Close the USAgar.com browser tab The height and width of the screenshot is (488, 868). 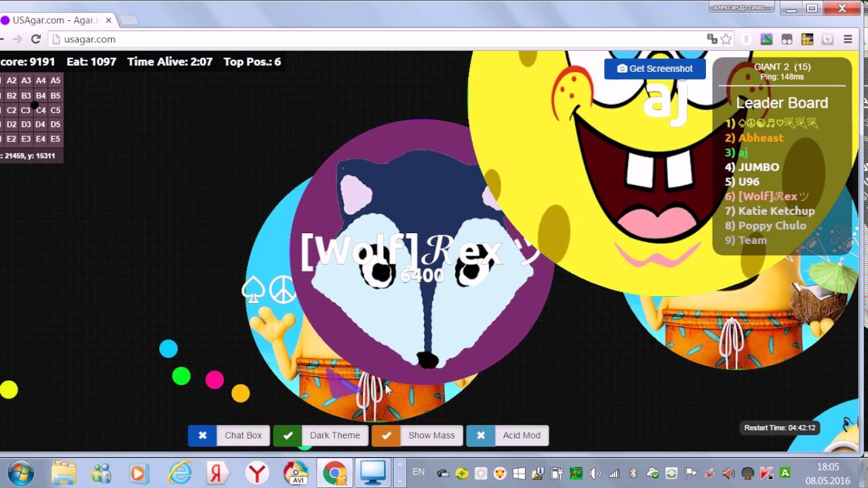[108, 20]
